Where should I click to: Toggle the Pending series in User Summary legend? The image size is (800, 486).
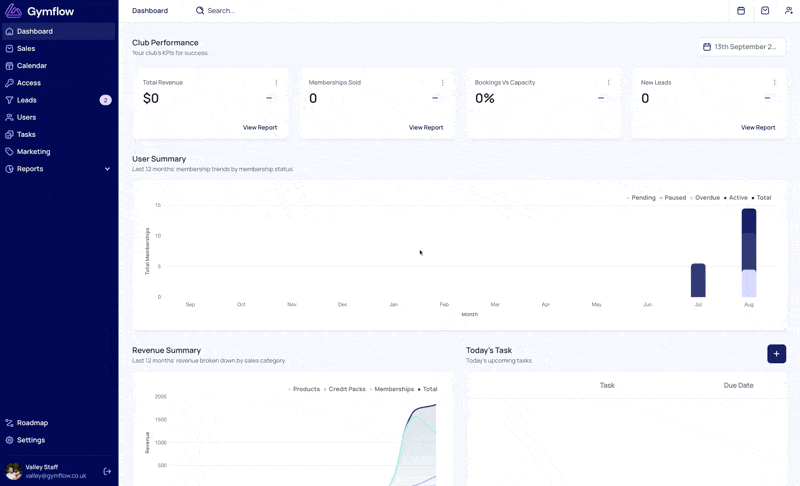(x=641, y=198)
